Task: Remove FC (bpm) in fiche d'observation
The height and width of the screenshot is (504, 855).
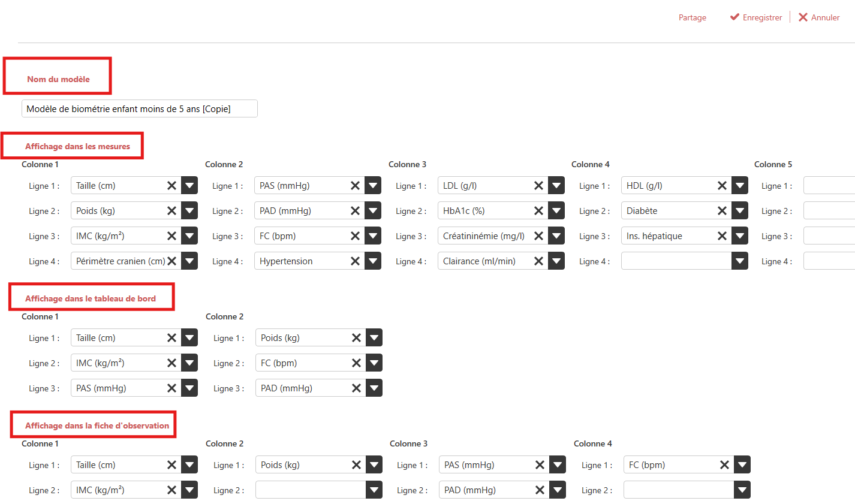Action: [724, 465]
